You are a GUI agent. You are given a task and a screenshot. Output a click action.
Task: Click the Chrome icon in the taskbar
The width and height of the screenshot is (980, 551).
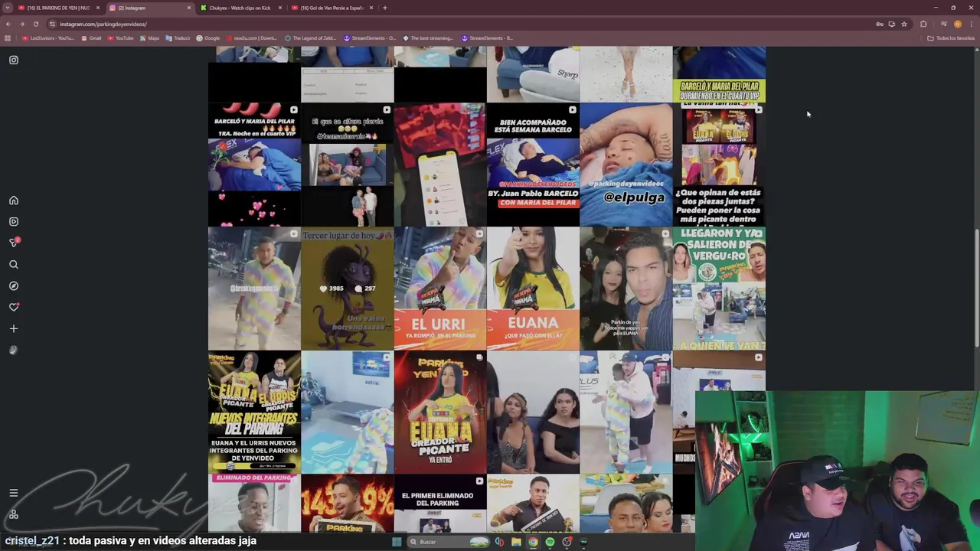coord(533,542)
